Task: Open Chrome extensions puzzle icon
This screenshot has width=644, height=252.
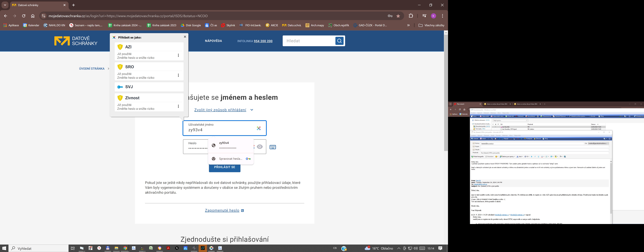Action: click(411, 16)
